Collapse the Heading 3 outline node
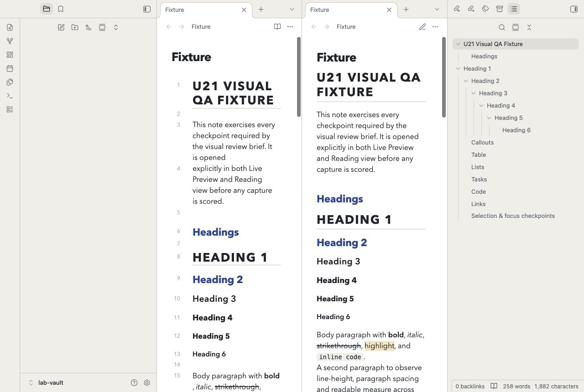Viewport: 584px width, 392px height. 474,93
